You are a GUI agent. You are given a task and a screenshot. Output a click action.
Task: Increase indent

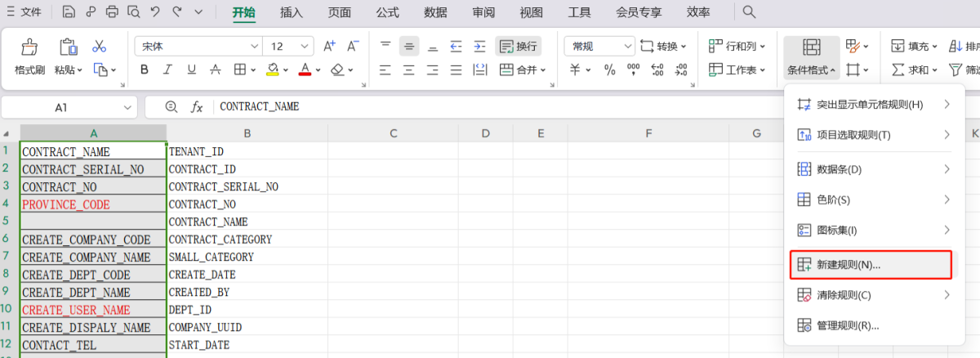coord(479,47)
